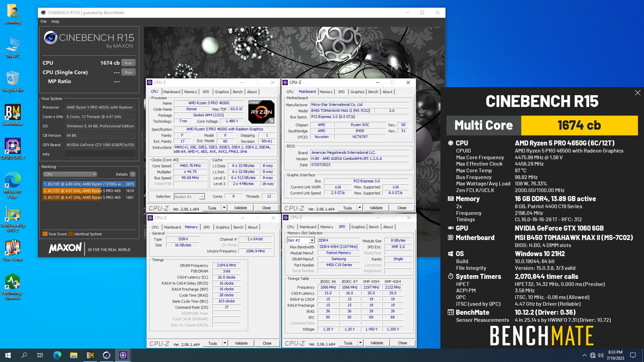Select ranking entry 8C/16T Ryzen 7 5700G
644x362 pixels.
(x=89, y=184)
